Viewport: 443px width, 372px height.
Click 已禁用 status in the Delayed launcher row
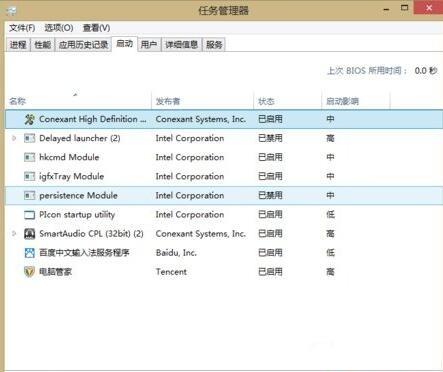tap(270, 138)
